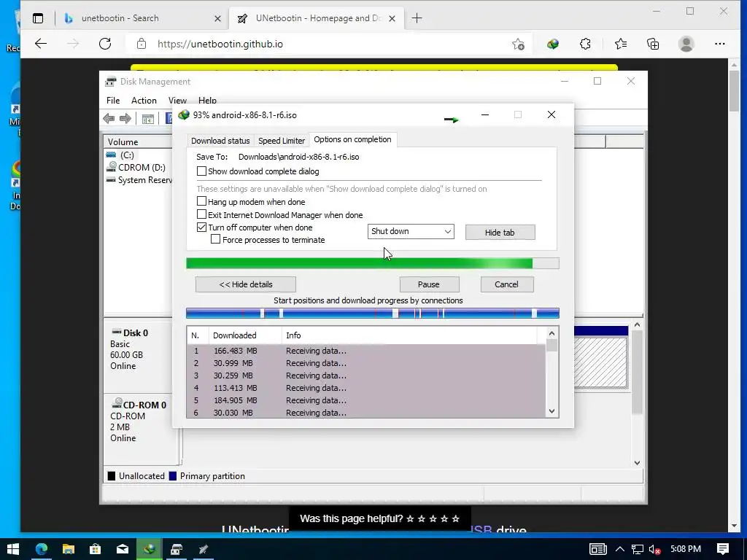Click the connections list scroll down arrow
Viewport: 747px width, 560px height.
click(551, 411)
